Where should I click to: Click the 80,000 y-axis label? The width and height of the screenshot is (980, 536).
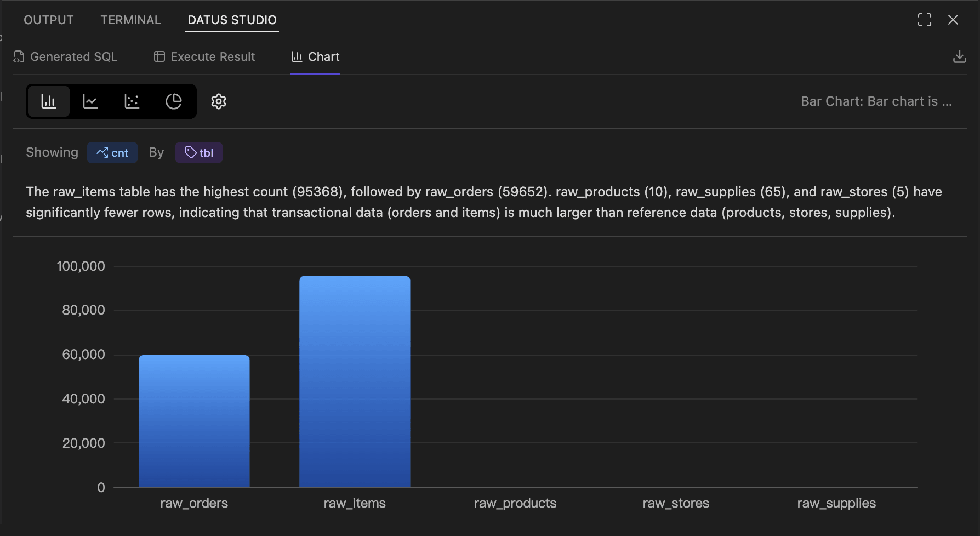pos(83,310)
